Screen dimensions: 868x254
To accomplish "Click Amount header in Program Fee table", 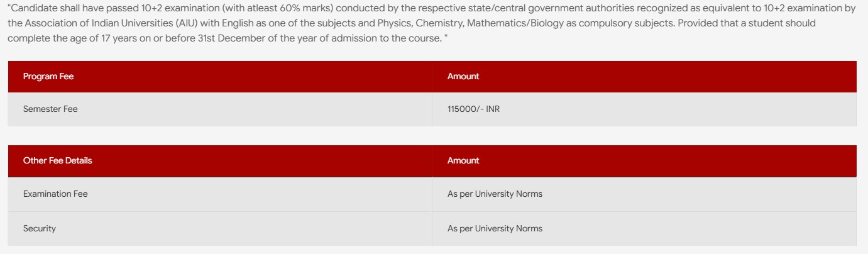I will point(463,77).
